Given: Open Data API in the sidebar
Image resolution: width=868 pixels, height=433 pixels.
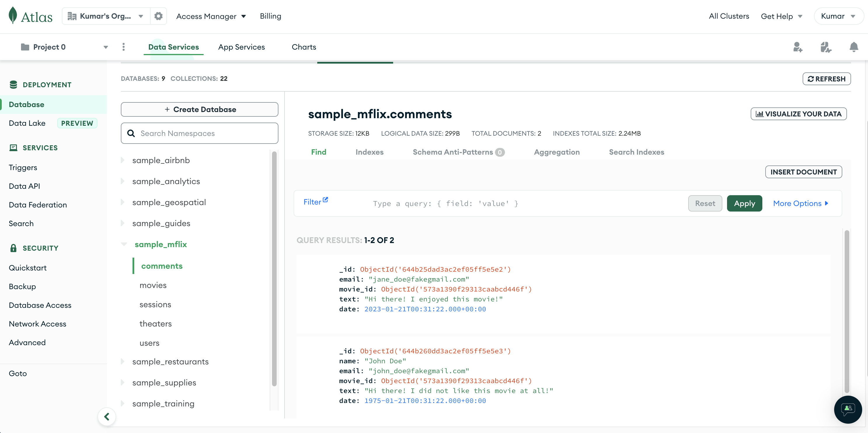Looking at the screenshot, I should [x=24, y=186].
